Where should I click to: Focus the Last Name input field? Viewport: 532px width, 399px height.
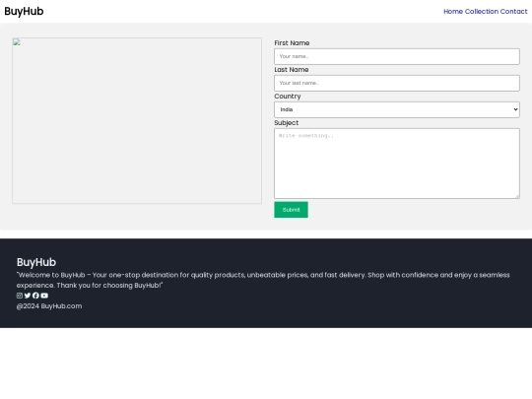click(397, 83)
